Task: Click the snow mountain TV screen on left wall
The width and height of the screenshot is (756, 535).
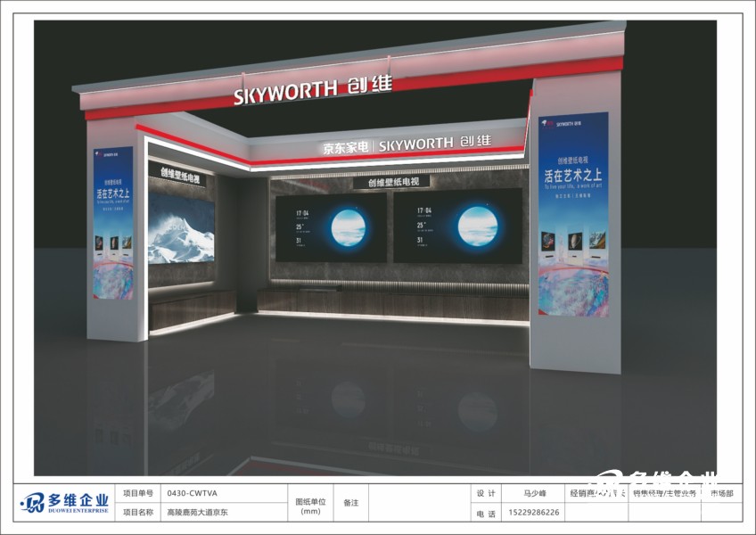Action: tap(181, 228)
